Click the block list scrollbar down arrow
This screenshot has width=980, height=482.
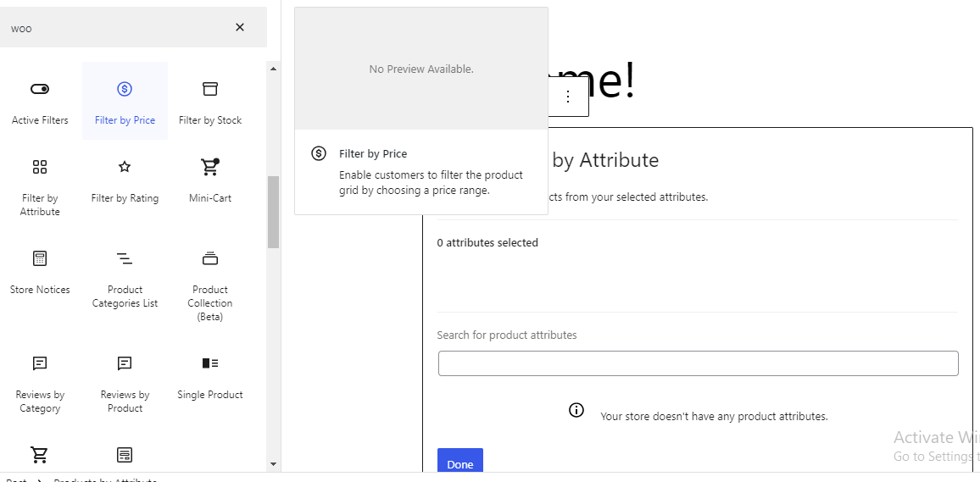pyautogui.click(x=273, y=464)
